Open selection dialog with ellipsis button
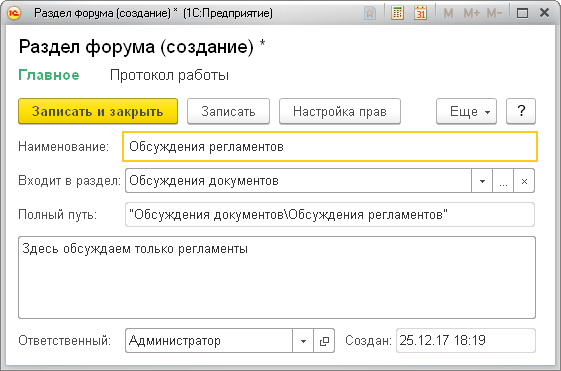Screen dimensions: 561x371 [x=503, y=181]
